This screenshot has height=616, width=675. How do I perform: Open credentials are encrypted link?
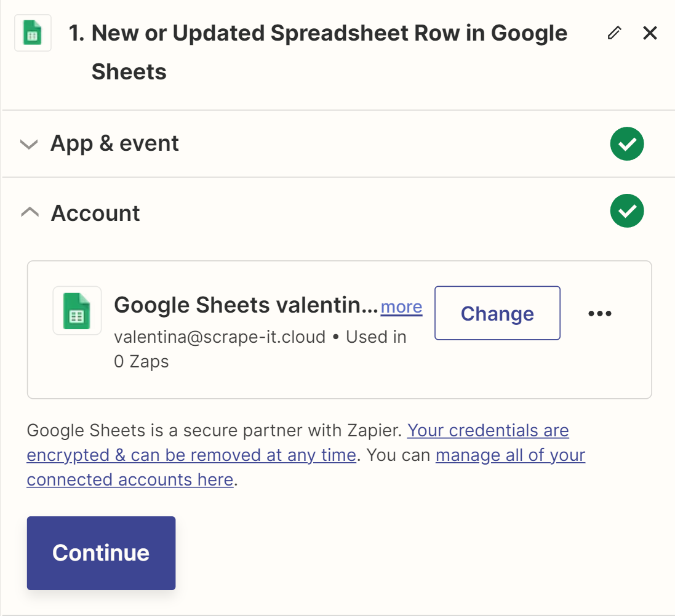pyautogui.click(x=298, y=442)
